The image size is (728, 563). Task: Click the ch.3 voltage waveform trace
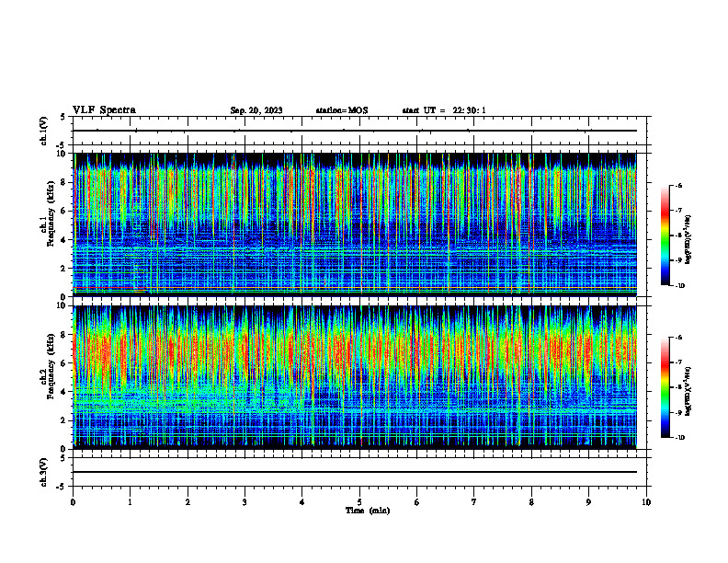click(x=355, y=472)
